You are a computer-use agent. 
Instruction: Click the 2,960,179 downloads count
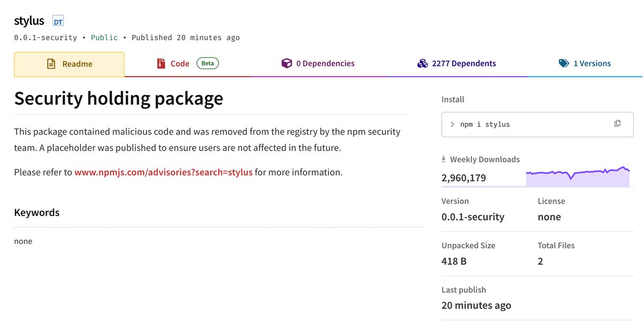(x=464, y=177)
